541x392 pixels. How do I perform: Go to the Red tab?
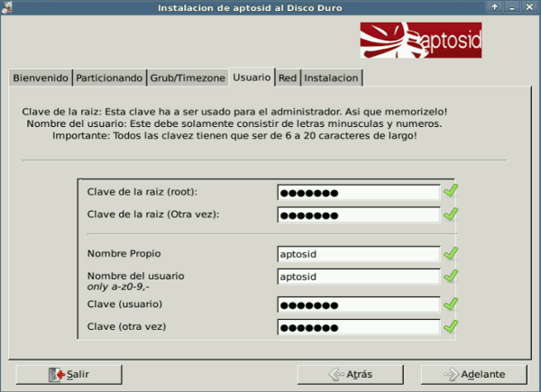tap(288, 78)
